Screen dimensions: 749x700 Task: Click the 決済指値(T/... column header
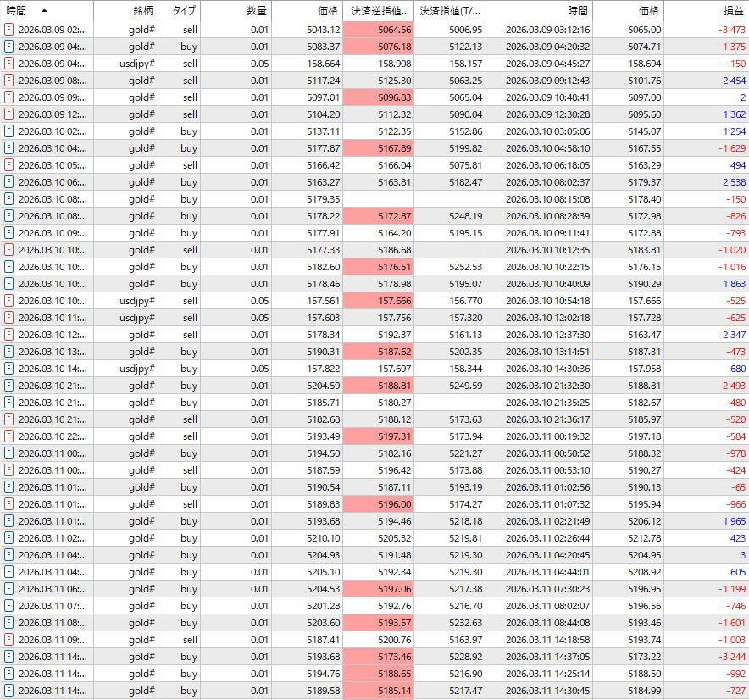[x=451, y=11]
